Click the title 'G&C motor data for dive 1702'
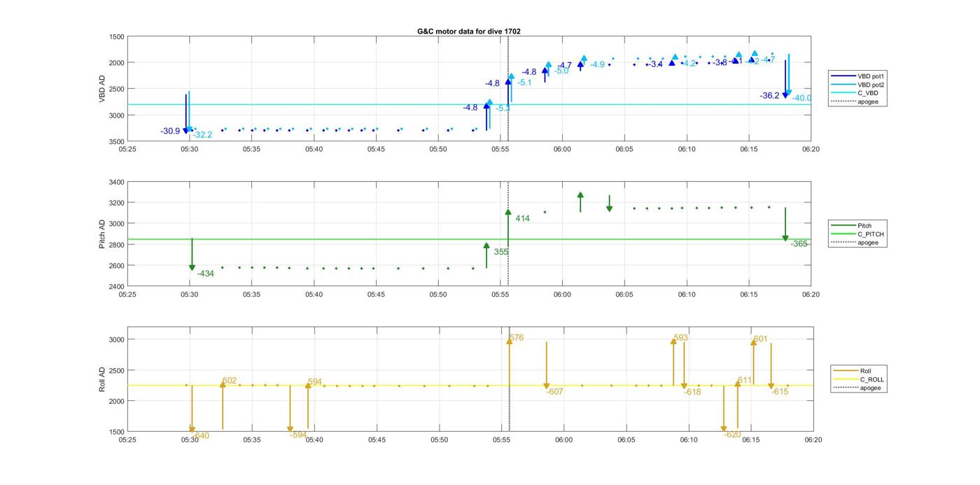Screen dimensions: 980x485 [469, 31]
